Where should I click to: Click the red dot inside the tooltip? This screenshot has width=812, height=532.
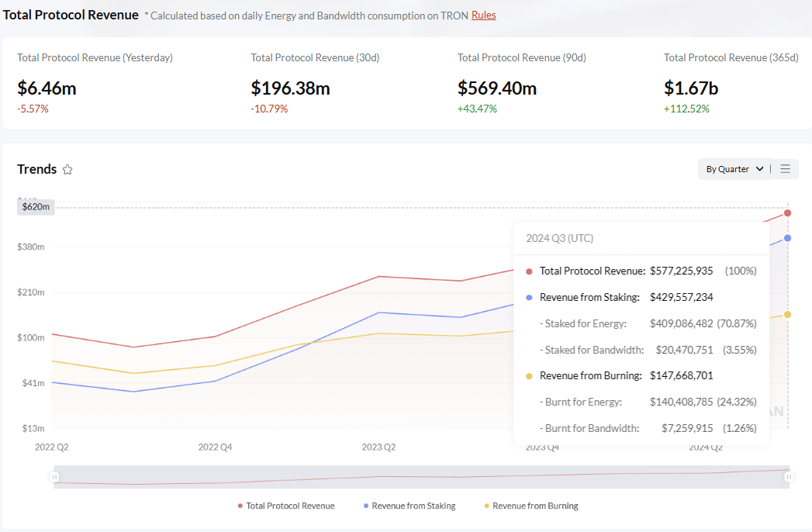point(527,271)
